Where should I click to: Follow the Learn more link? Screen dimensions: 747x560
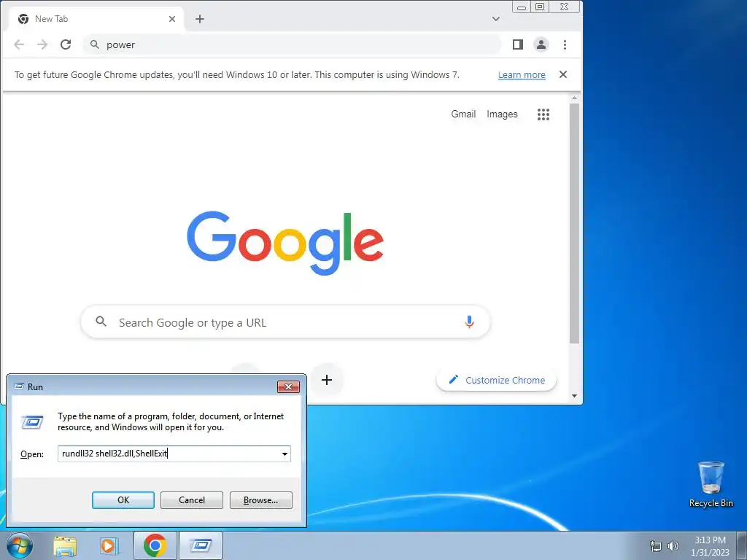coord(522,75)
